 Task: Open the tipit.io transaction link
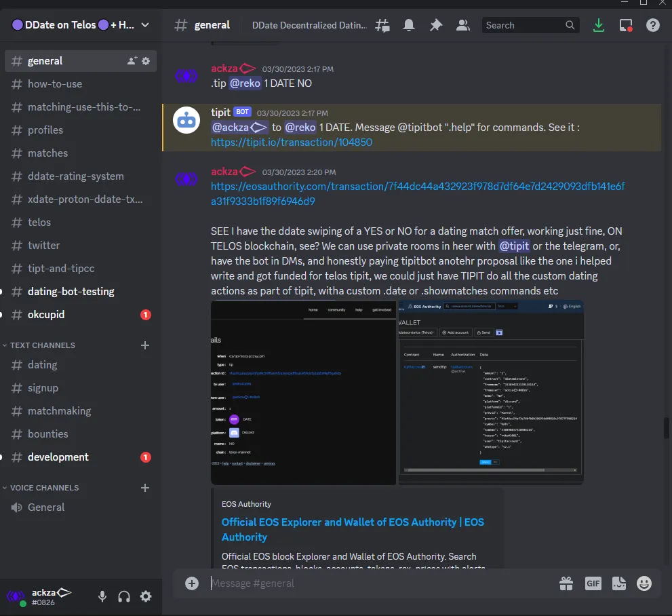(x=292, y=142)
